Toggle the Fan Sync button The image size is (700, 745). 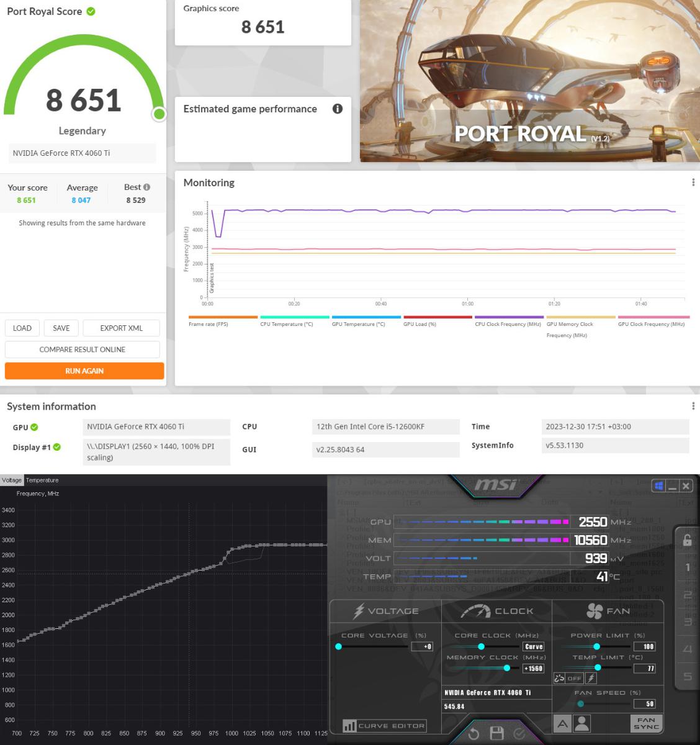[646, 723]
